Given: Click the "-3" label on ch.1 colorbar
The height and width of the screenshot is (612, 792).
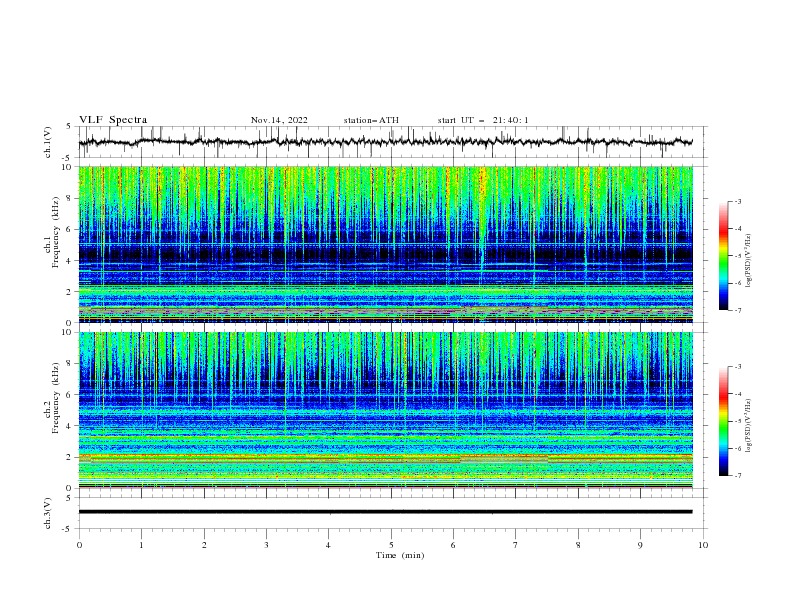Looking at the screenshot, I should [738, 201].
